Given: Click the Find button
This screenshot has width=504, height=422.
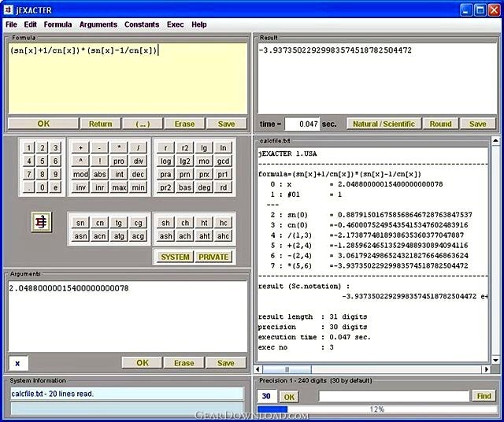Looking at the screenshot, I should 484,396.
